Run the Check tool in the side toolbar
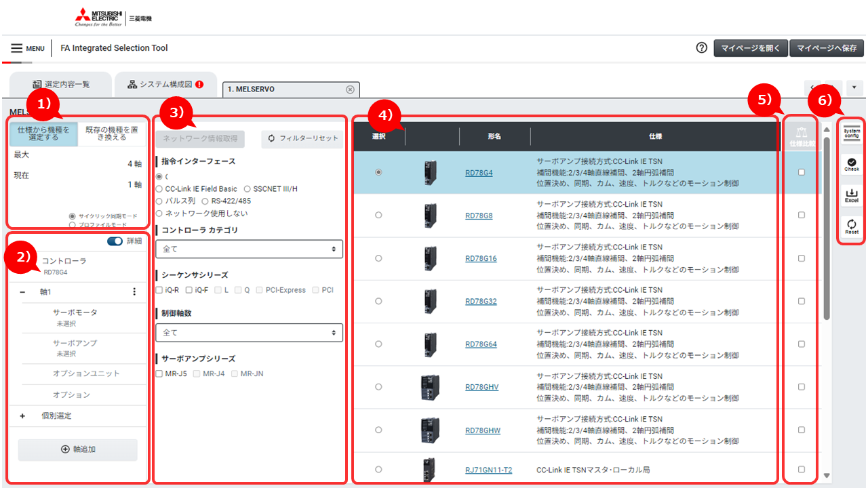The image size is (868, 488). point(852,165)
